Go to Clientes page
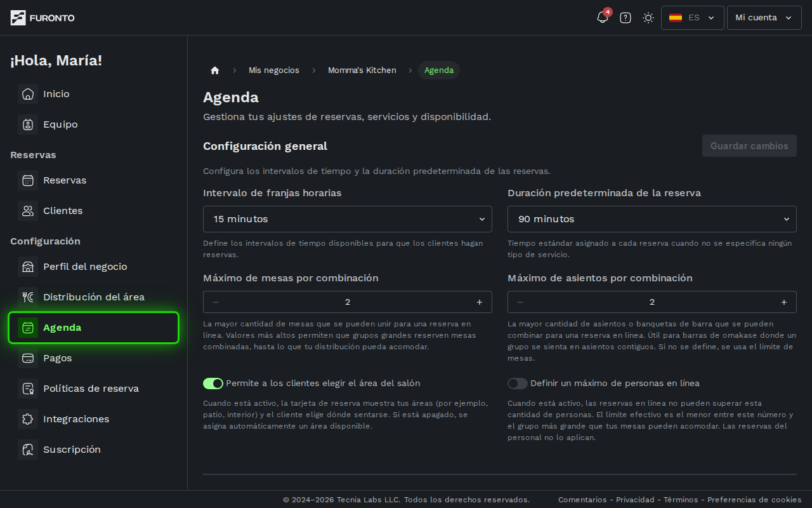Screen dimensions: 812x508 pyautogui.click(x=94, y=211)
